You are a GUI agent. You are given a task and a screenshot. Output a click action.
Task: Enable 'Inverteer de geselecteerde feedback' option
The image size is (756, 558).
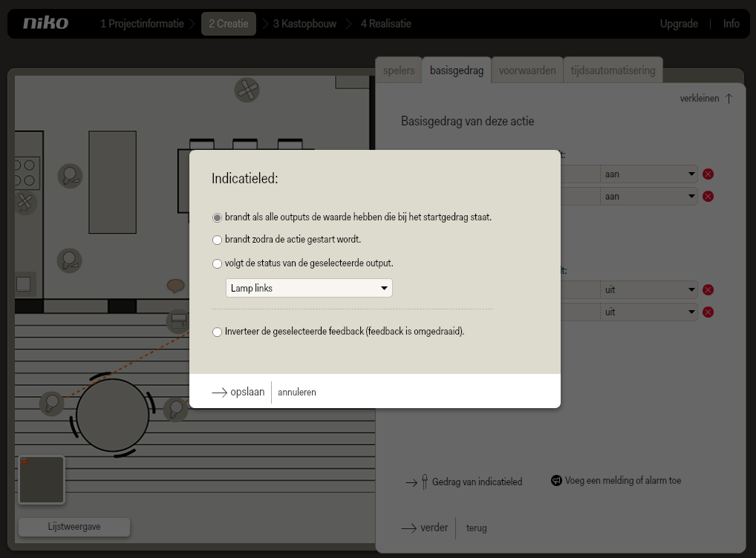(x=217, y=332)
